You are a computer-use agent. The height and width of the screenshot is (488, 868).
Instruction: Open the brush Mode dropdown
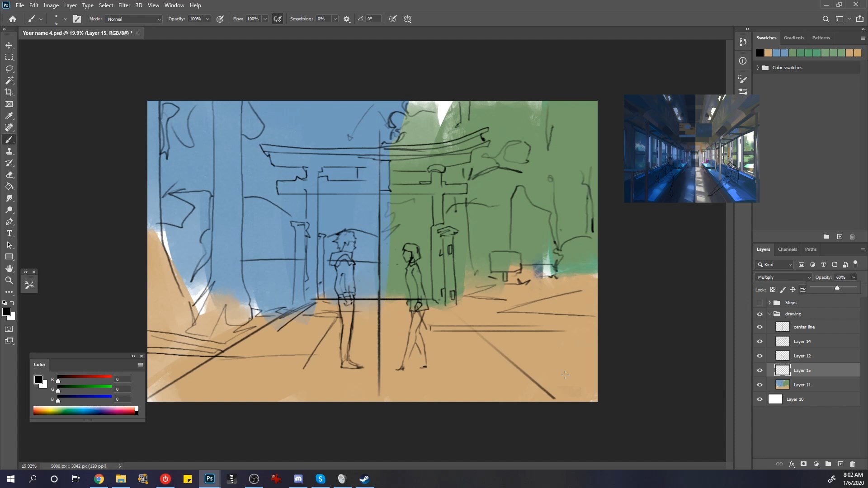click(134, 19)
